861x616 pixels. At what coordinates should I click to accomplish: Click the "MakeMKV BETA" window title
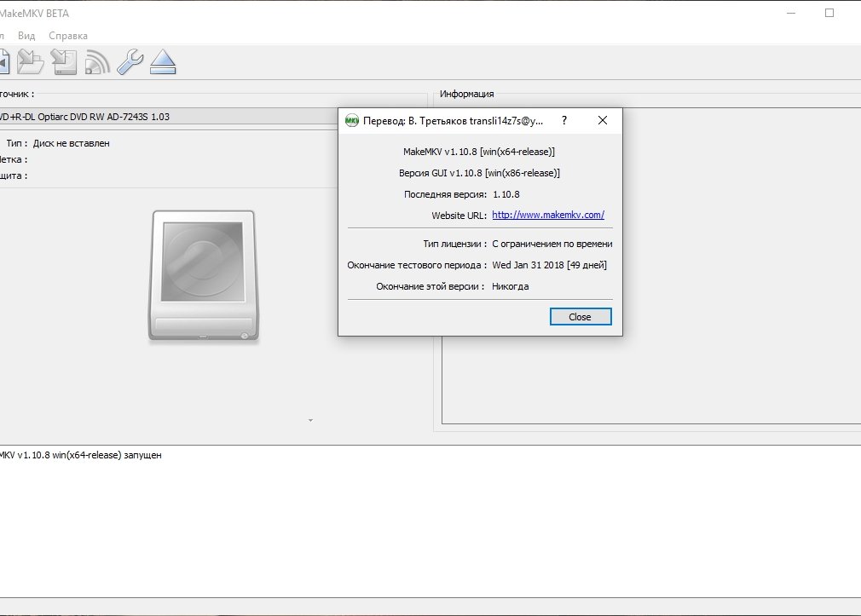[x=34, y=14]
